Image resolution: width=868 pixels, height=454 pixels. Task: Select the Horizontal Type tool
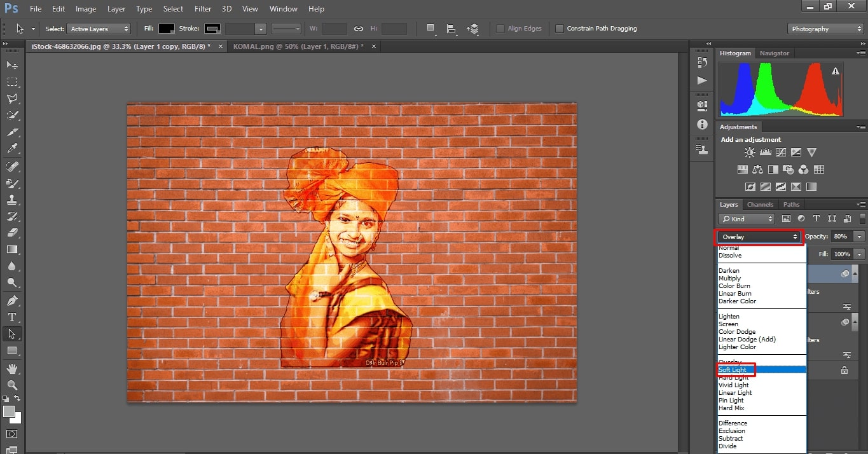coord(12,317)
